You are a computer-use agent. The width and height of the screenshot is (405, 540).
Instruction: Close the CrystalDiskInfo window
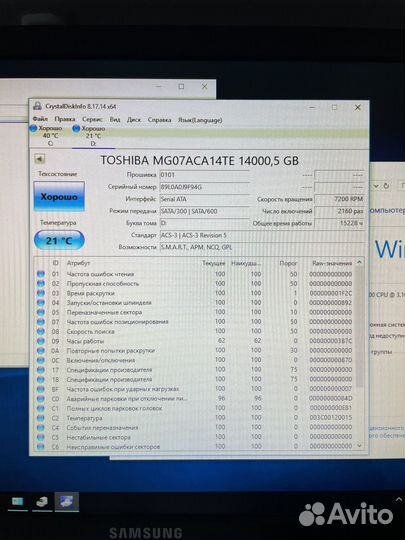[357, 107]
